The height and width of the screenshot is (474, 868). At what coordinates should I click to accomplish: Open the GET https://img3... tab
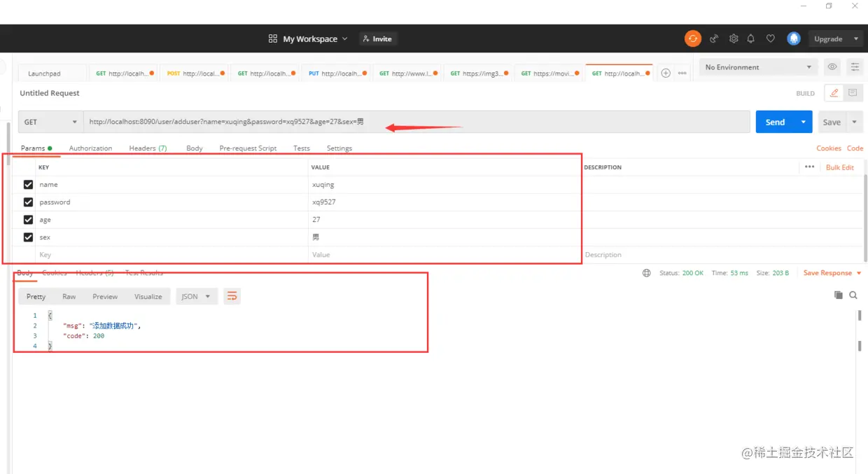coord(479,74)
